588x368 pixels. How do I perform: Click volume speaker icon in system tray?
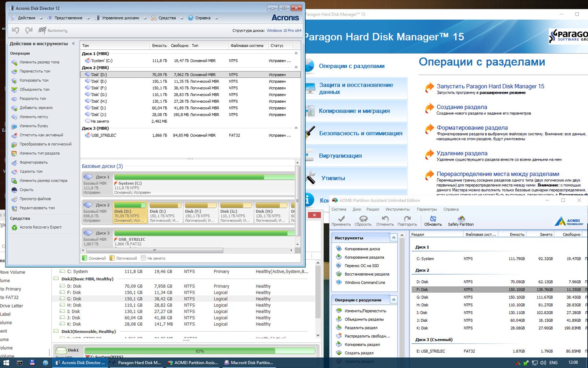click(x=543, y=362)
